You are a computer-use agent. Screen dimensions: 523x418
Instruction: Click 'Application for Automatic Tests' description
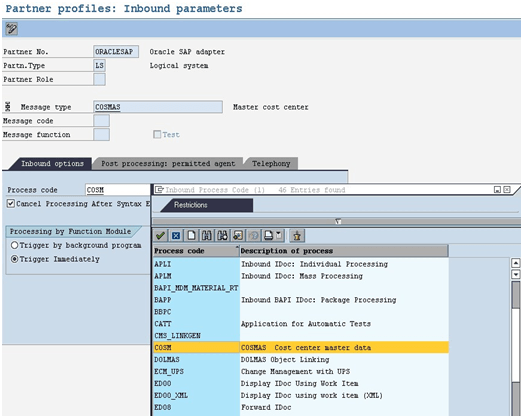click(306, 324)
